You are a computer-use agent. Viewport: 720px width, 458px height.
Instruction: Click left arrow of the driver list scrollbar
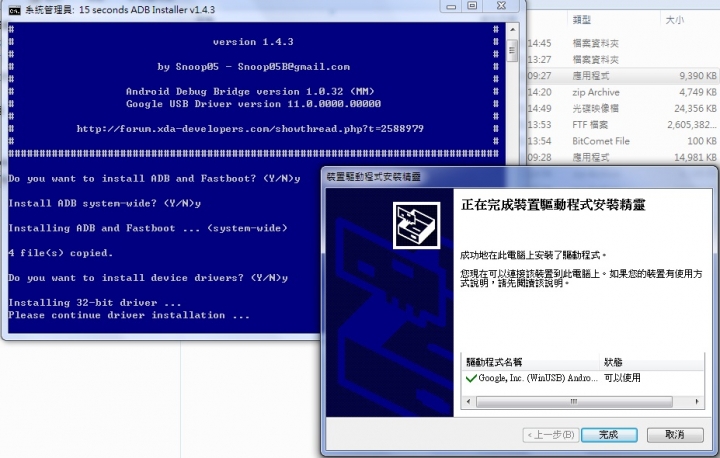pos(468,401)
